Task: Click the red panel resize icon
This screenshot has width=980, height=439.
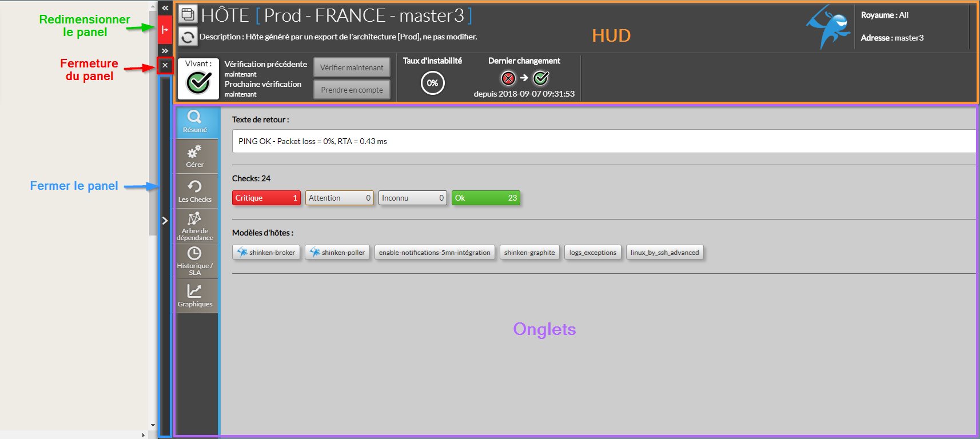Action: tap(165, 30)
